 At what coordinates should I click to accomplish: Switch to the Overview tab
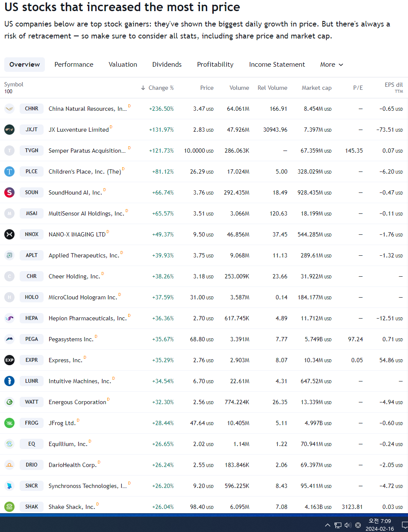[x=25, y=65]
